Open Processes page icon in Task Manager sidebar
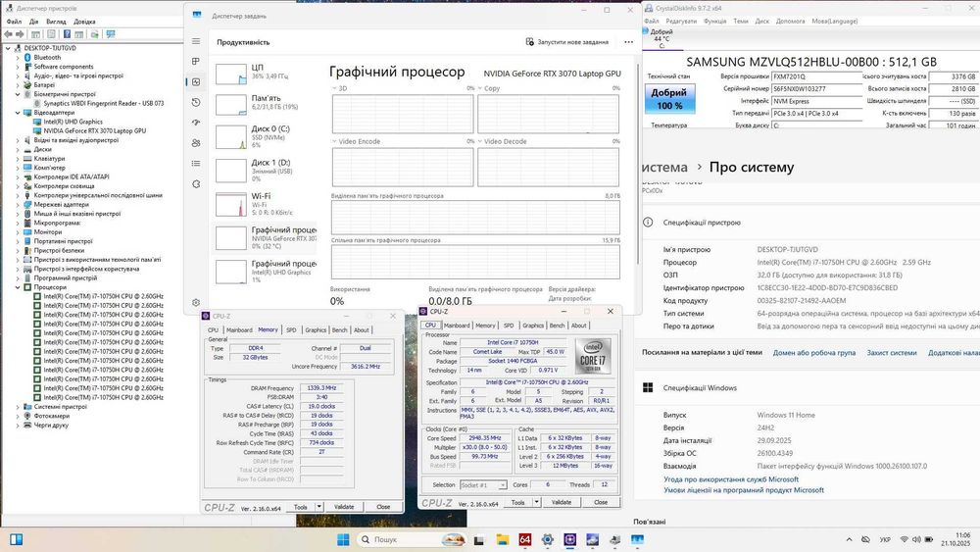The height and width of the screenshot is (552, 980). point(196,61)
